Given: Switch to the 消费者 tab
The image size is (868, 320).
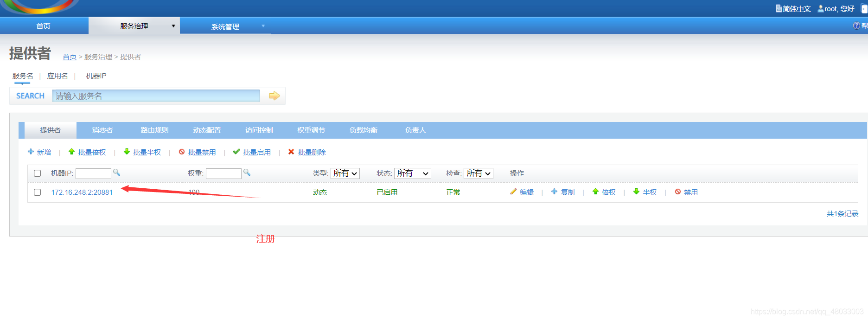Looking at the screenshot, I should pyautogui.click(x=102, y=130).
